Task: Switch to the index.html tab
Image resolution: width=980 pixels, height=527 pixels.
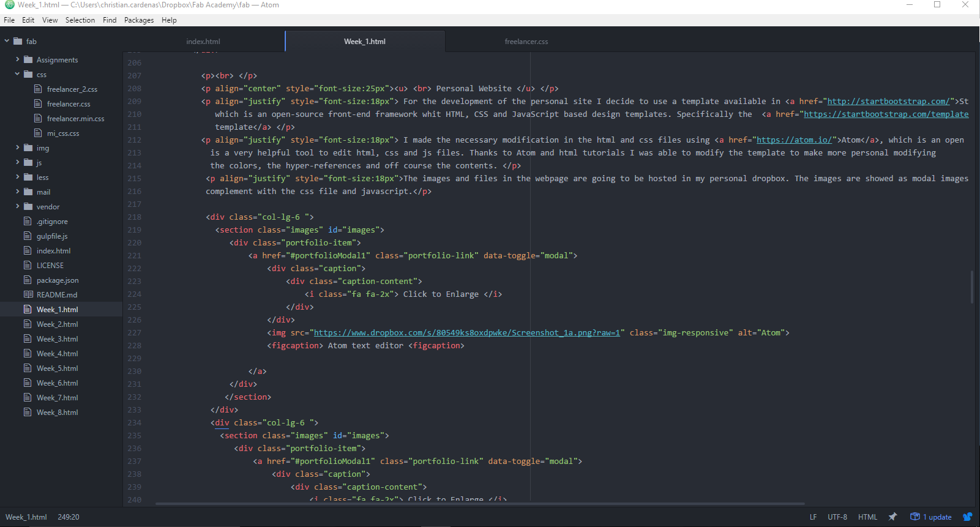Action: tap(203, 42)
